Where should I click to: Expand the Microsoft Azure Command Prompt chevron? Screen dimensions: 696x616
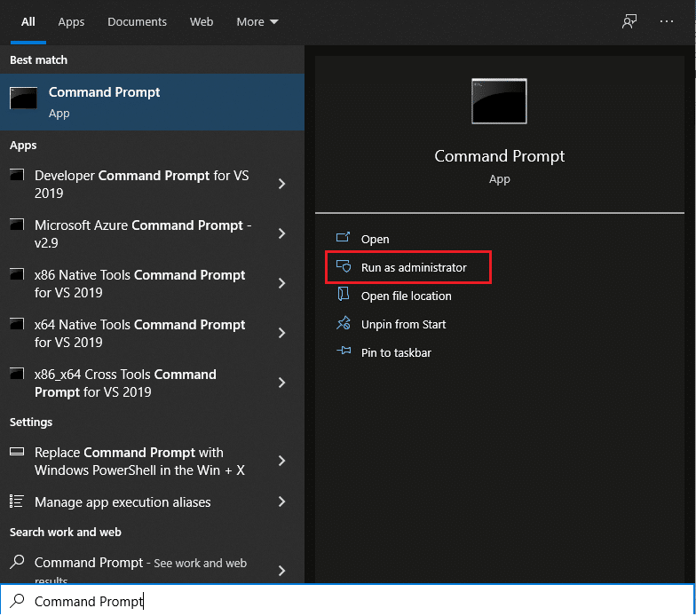(281, 233)
